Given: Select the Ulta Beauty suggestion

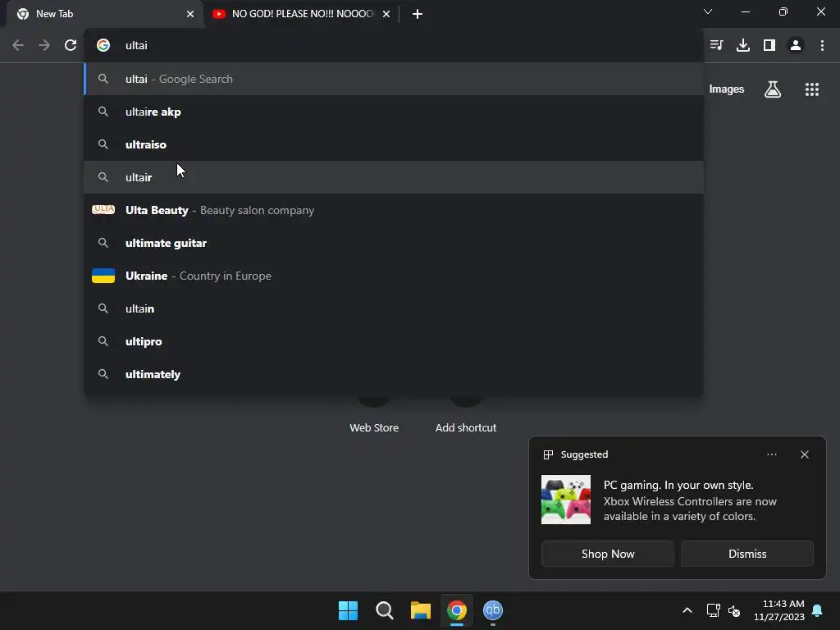Looking at the screenshot, I should point(394,210).
